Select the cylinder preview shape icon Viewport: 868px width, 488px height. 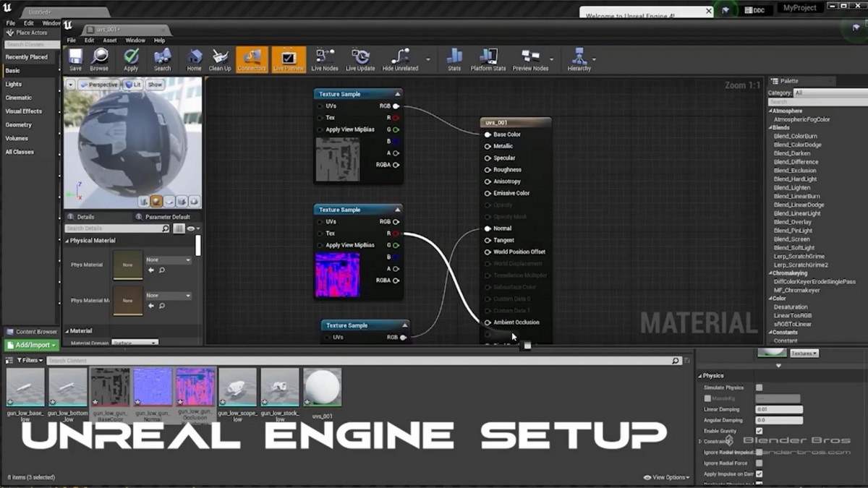click(145, 202)
